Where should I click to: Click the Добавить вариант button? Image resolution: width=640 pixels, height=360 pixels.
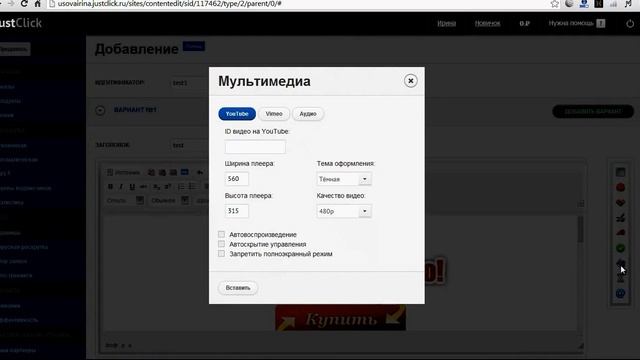593,111
